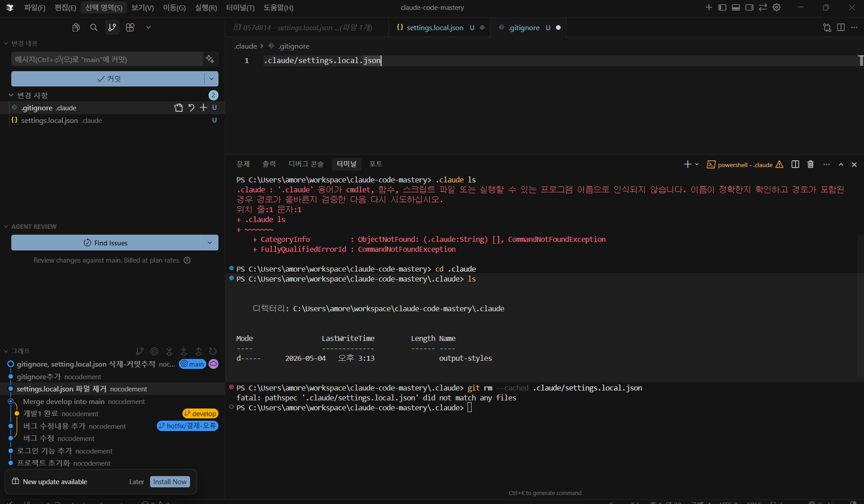864x504 pixels.
Task: Generate commit message with the sparkle icon
Action: [210, 59]
